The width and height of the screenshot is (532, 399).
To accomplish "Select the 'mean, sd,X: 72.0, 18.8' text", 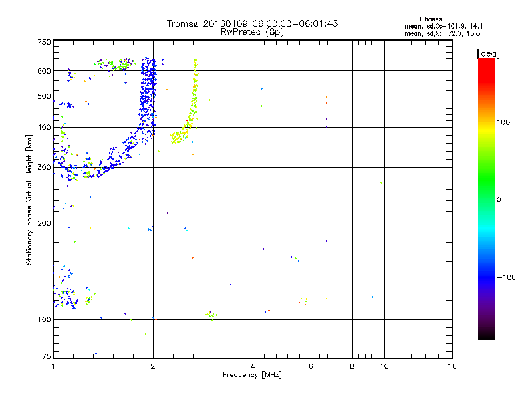I will tap(442, 33).
